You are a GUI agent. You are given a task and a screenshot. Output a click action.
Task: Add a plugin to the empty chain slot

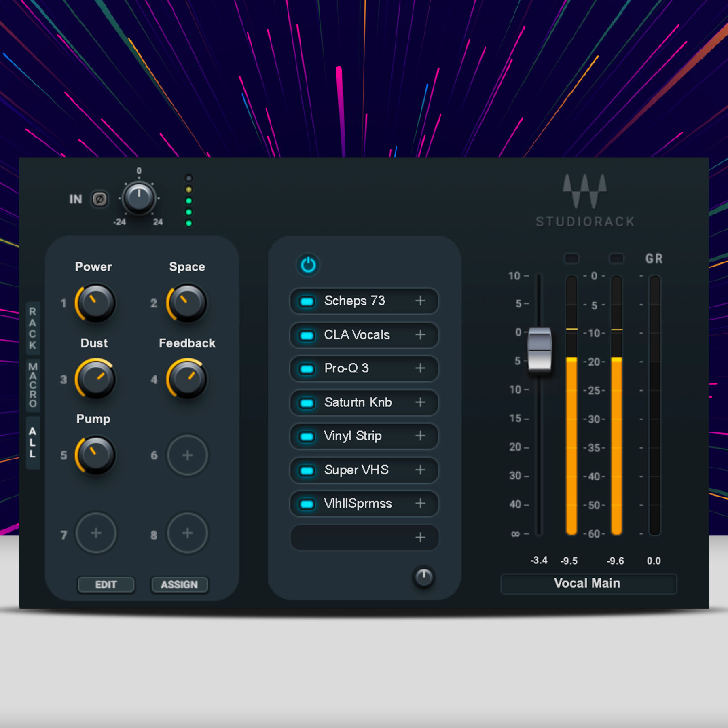421,538
